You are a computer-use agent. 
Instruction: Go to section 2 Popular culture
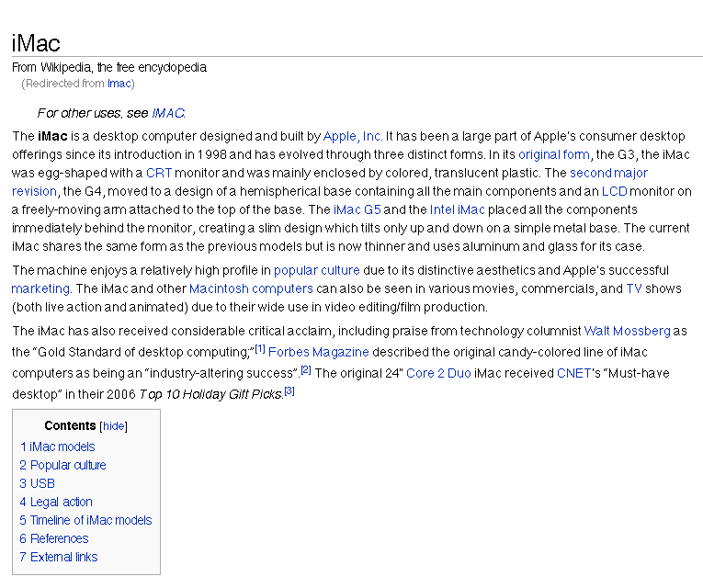[x=62, y=465]
